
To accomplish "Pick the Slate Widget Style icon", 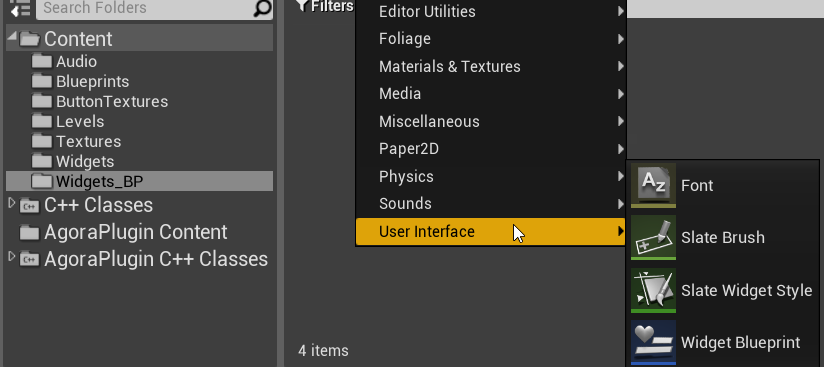I will click(x=653, y=290).
